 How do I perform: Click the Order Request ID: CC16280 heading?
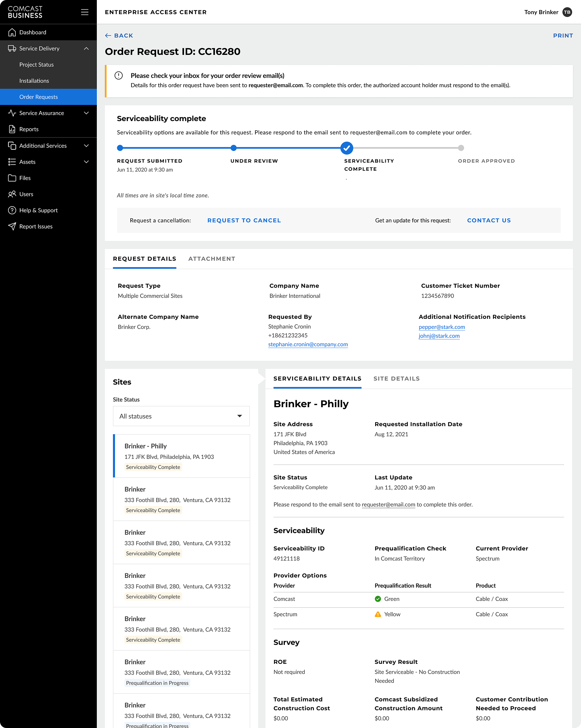click(x=173, y=52)
